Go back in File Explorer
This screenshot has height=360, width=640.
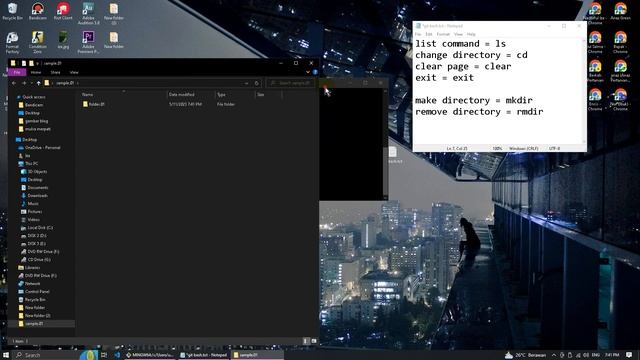[14, 83]
